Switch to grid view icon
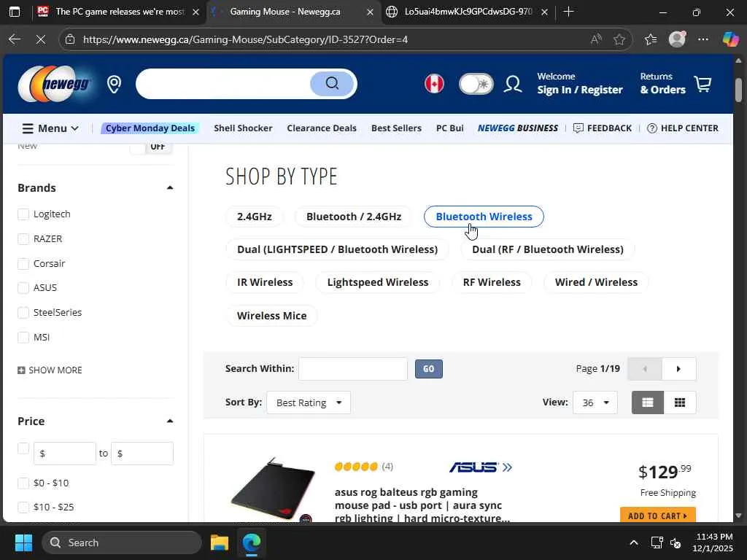 click(680, 402)
